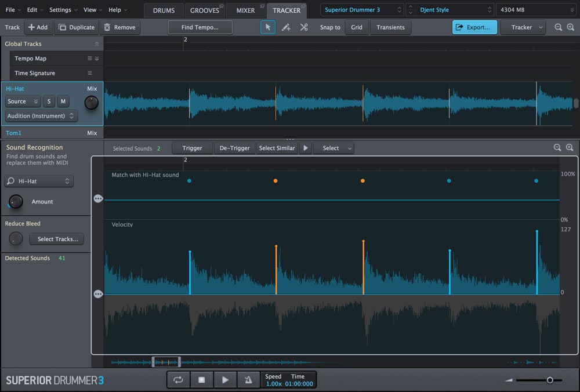Viewport: 580px width, 392px height.
Task: Open the Help menu
Action: pos(118,10)
